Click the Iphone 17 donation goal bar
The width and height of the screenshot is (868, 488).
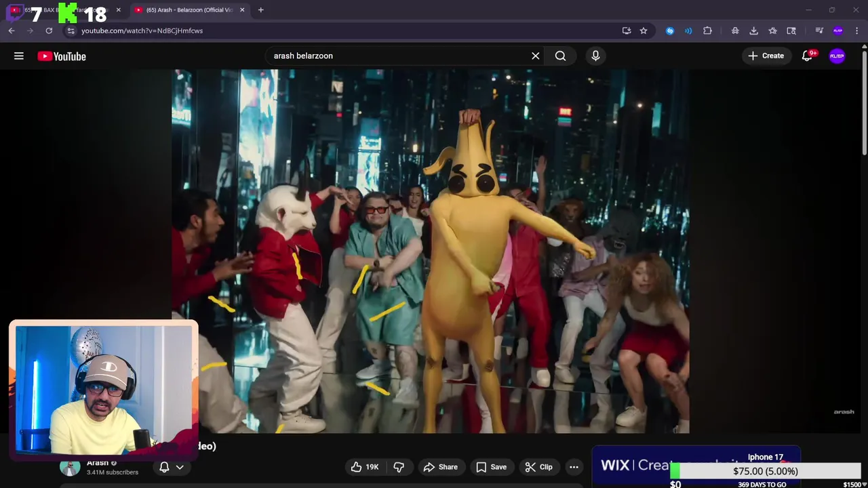tap(766, 471)
